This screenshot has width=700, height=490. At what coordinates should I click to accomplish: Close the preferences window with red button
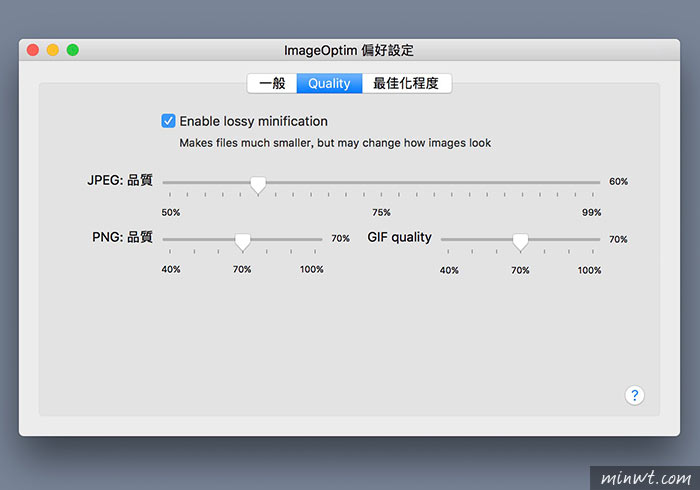click(x=33, y=50)
